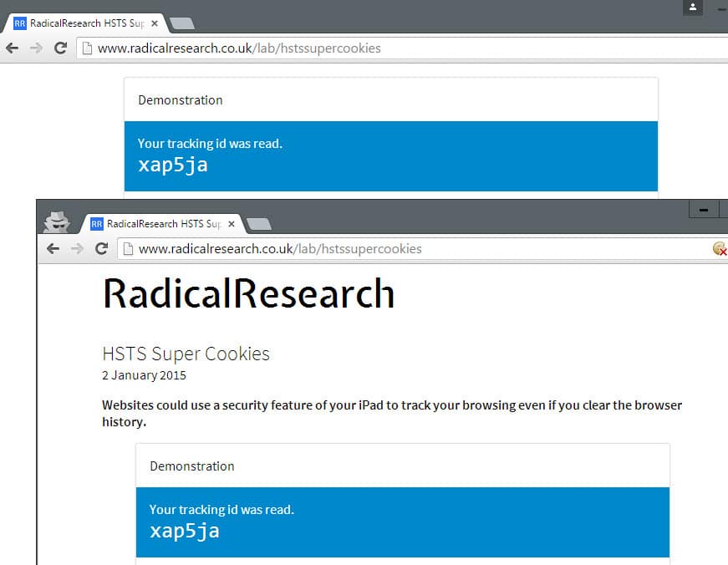The width and height of the screenshot is (728, 565).
Task: Click the incognito window's address bar URL
Action: coord(280,248)
